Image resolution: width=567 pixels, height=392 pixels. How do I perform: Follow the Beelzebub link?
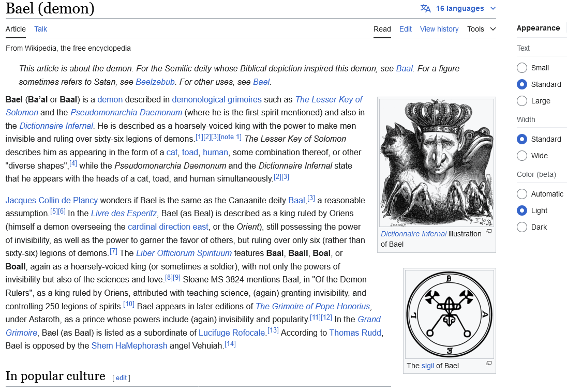pos(155,82)
